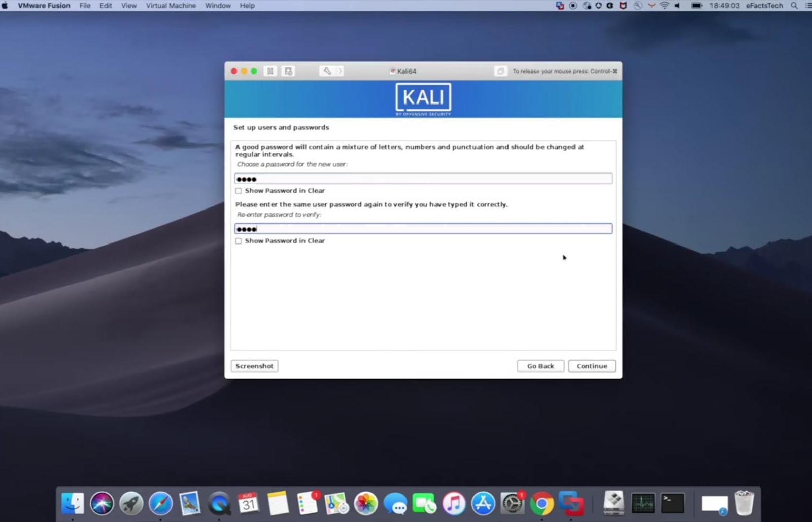Open the VMware snapshot manager button
Image resolution: width=812 pixels, height=522 pixels.
click(288, 71)
